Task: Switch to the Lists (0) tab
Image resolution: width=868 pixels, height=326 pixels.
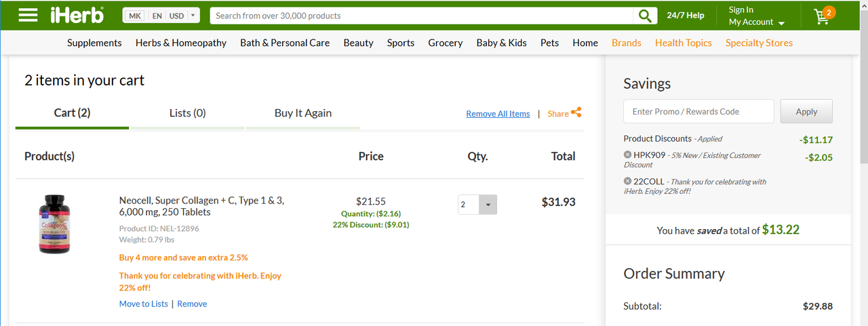Action: click(187, 113)
